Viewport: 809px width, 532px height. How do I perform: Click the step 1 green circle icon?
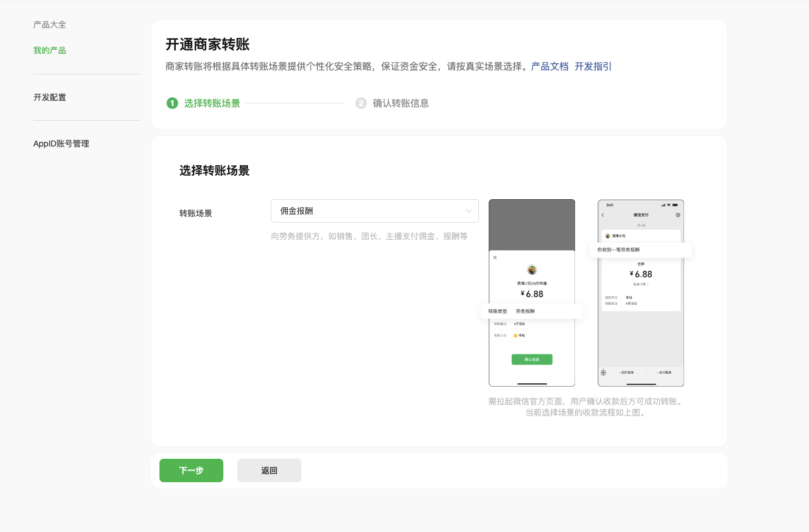tap(172, 103)
